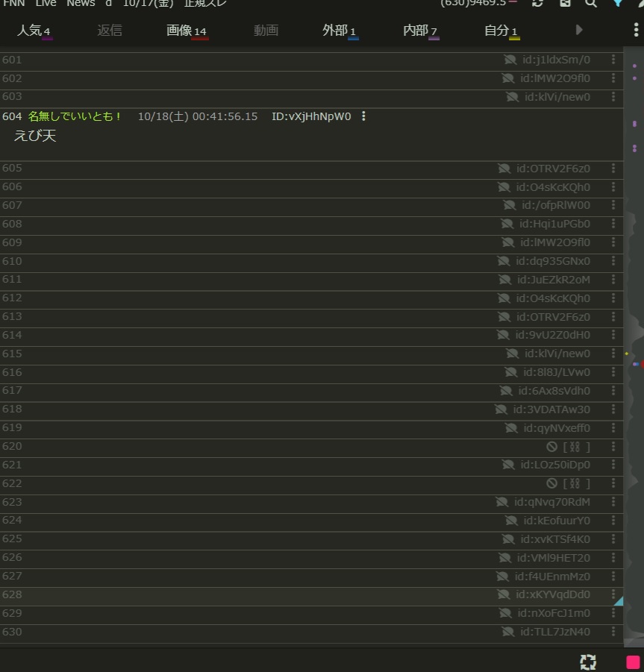Switch to the 画像 tab

pyautogui.click(x=186, y=31)
